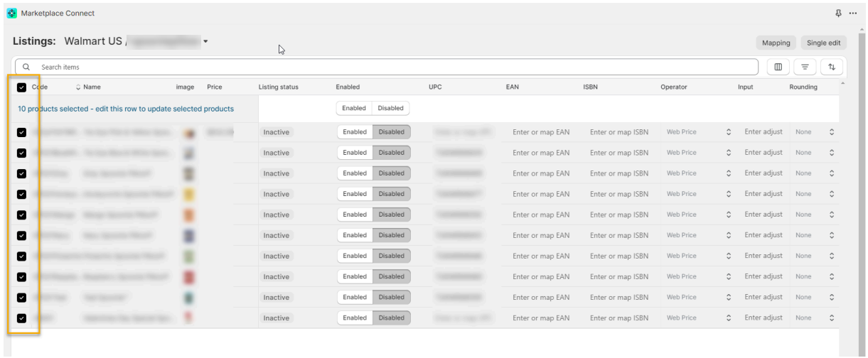
Task: Click the Marketplace Connect app logo
Action: pyautogui.click(x=12, y=13)
